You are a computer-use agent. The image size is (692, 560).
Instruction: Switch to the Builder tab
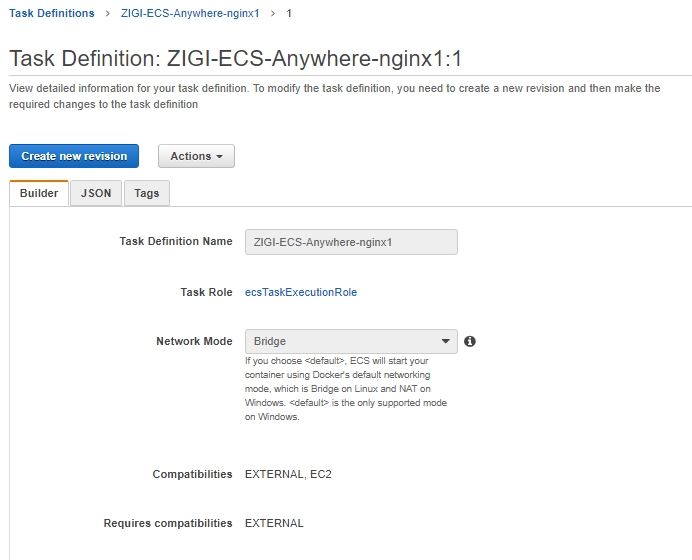(x=39, y=193)
